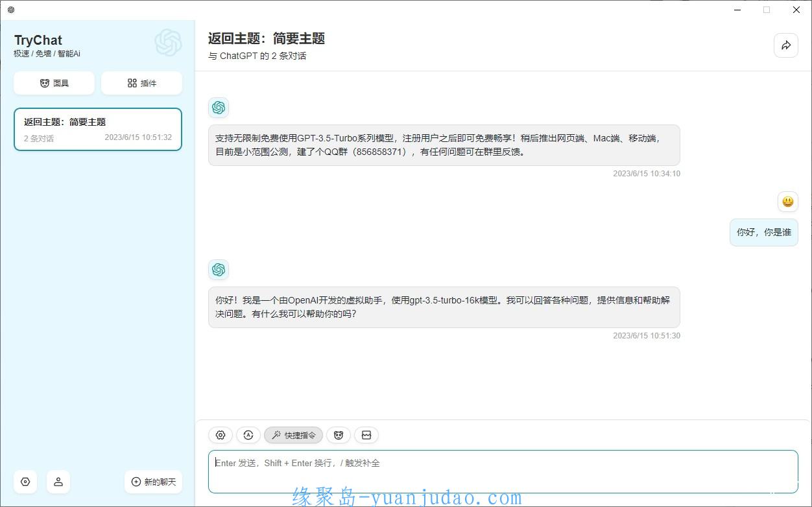The width and height of the screenshot is (812, 507).
Task: Click the reply mentioning gpt-3.5-turbo-16k
Action: [444, 307]
